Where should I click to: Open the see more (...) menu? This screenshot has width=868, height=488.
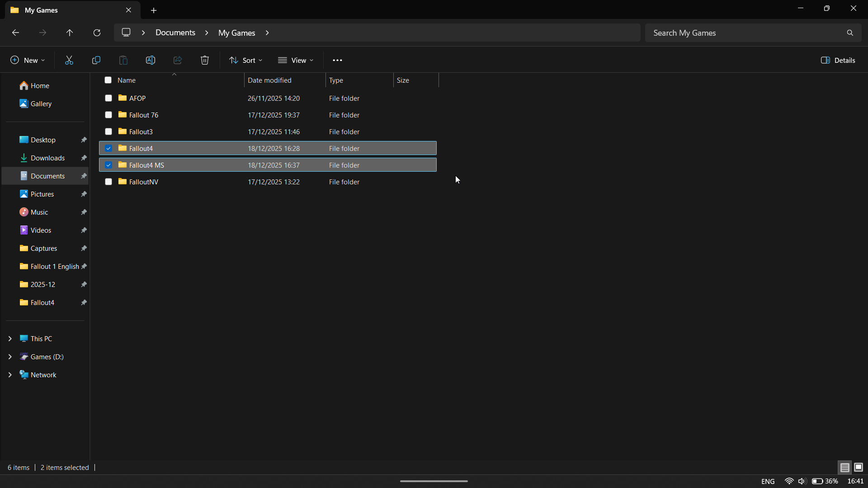pos(338,60)
